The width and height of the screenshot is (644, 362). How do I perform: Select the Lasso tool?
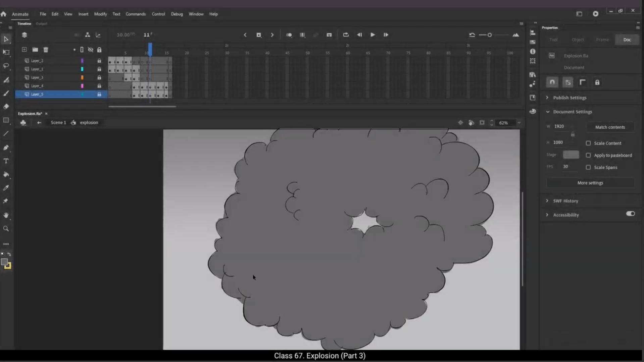[6, 66]
